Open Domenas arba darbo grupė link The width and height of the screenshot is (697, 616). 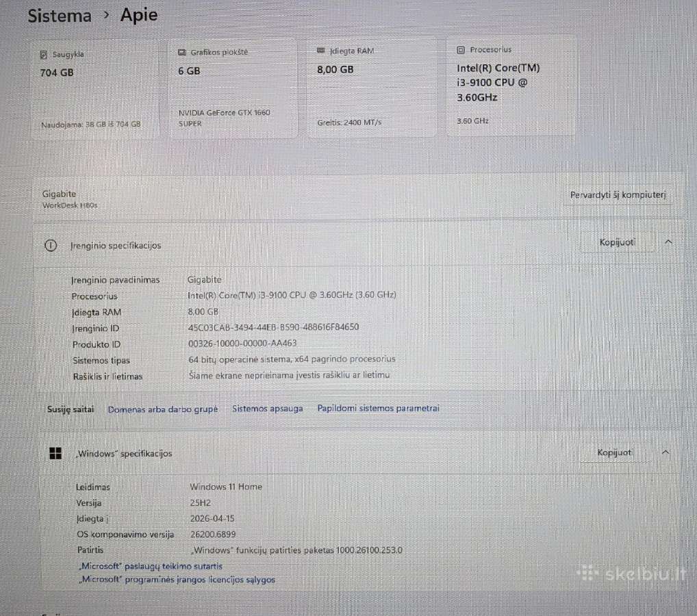163,409
